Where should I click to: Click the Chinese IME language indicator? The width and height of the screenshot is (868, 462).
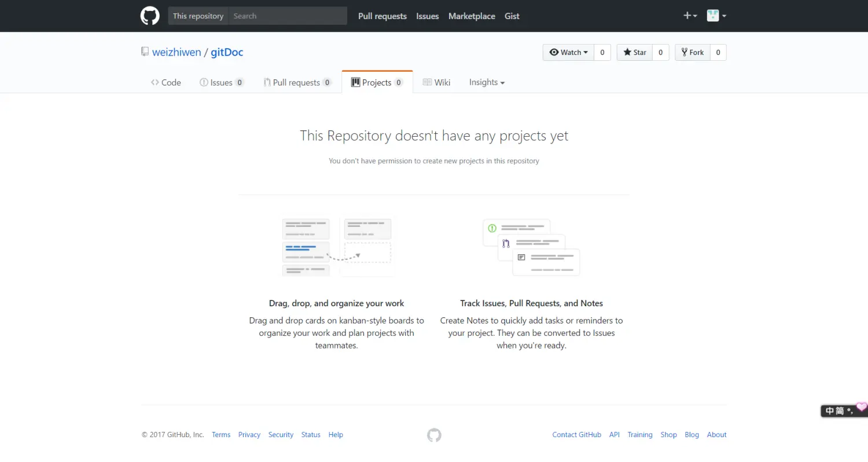(x=830, y=411)
